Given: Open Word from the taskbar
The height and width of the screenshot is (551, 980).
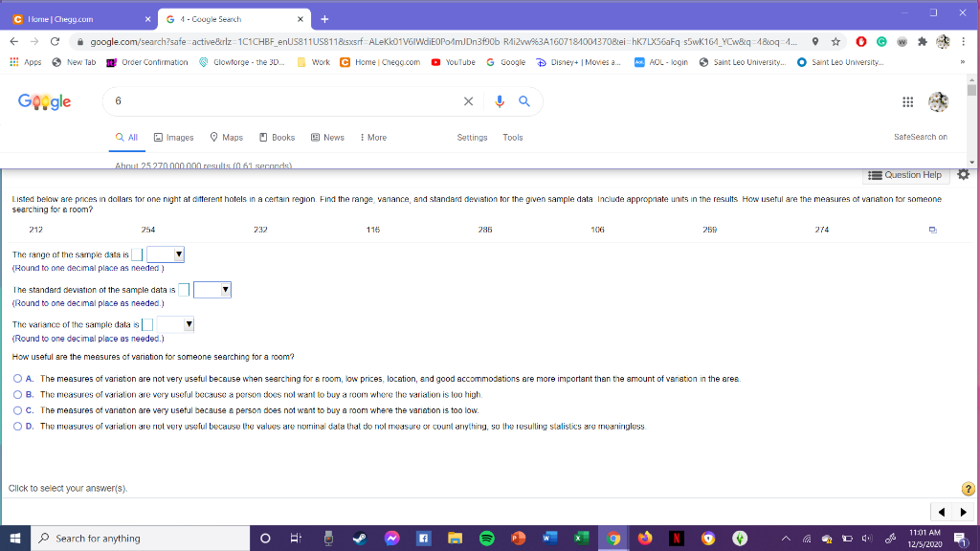Looking at the screenshot, I should (x=549, y=538).
